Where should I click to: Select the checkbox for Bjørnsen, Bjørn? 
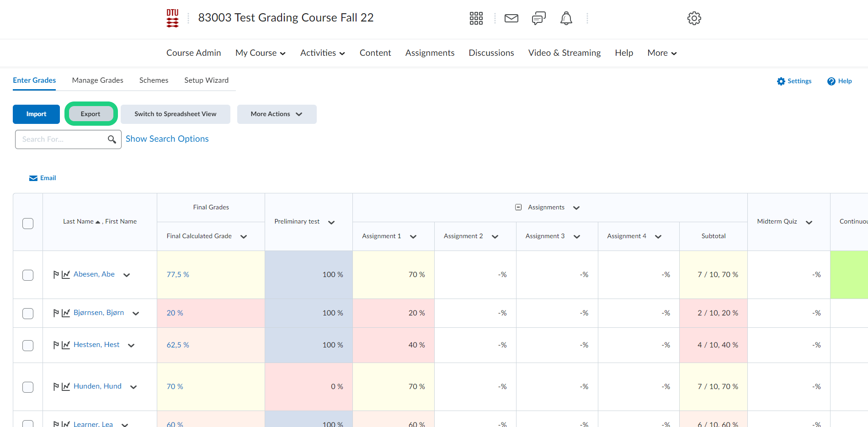(x=28, y=314)
